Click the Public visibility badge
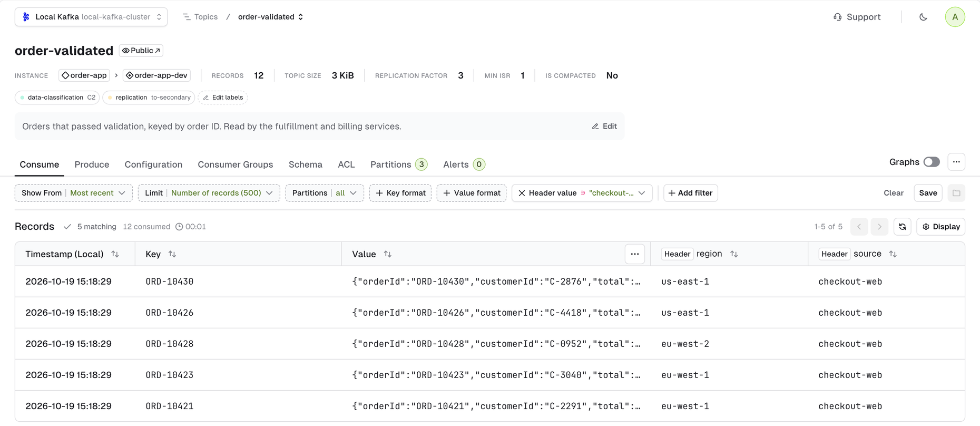 (x=141, y=51)
